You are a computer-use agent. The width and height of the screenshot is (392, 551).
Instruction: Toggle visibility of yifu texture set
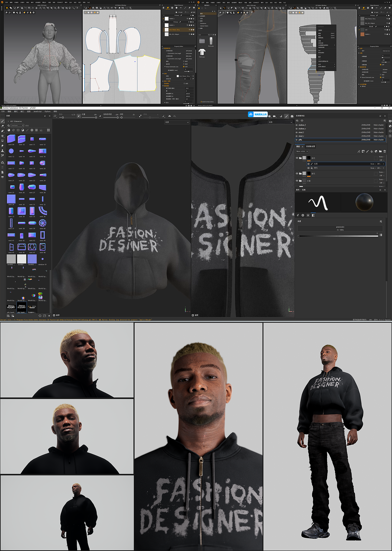[x=296, y=140]
